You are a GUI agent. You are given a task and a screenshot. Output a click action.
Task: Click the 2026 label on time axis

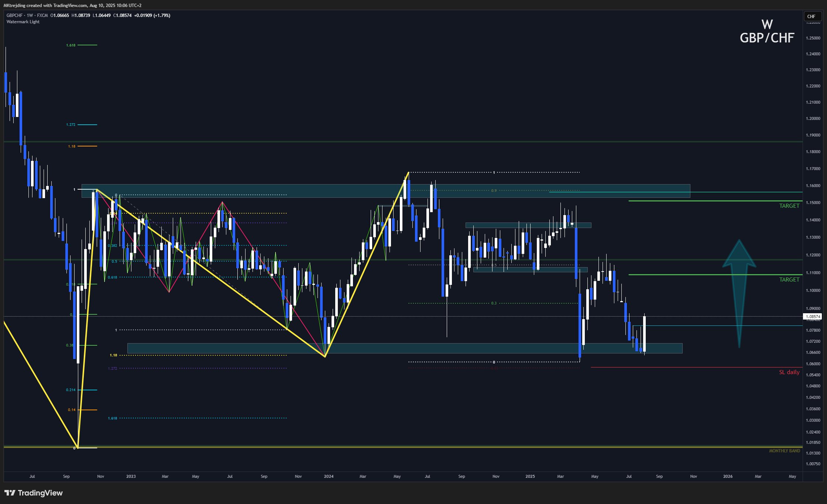728,476
